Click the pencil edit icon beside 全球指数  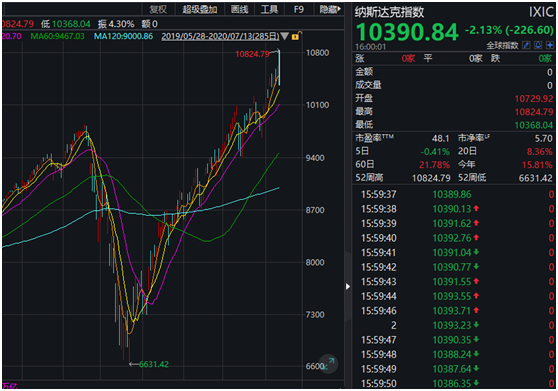click(x=526, y=45)
